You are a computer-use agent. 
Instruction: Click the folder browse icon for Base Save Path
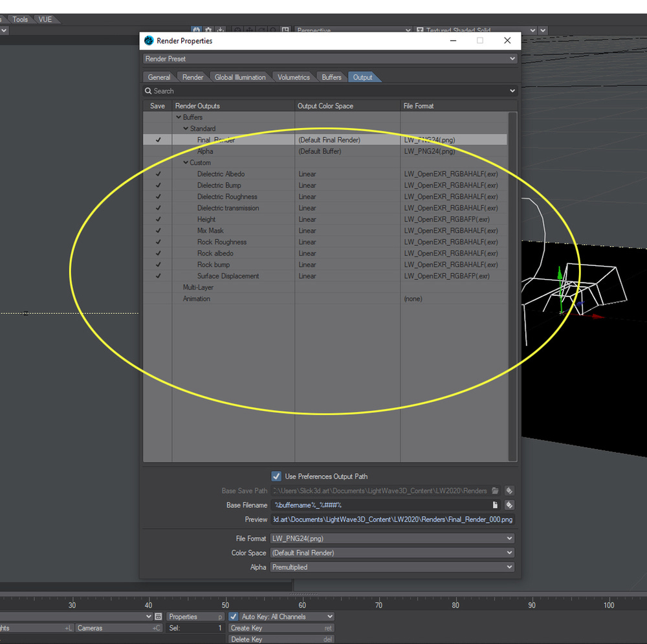(x=495, y=491)
